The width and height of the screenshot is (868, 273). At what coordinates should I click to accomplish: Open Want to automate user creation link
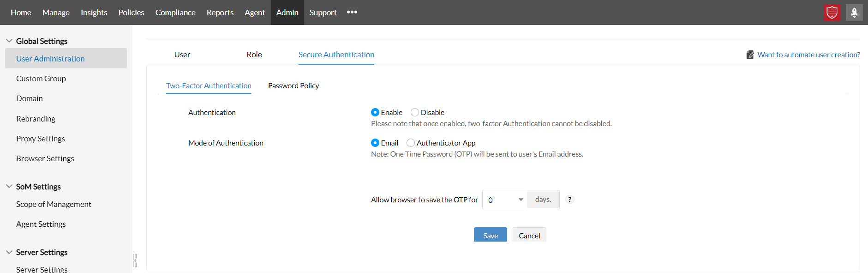808,55
